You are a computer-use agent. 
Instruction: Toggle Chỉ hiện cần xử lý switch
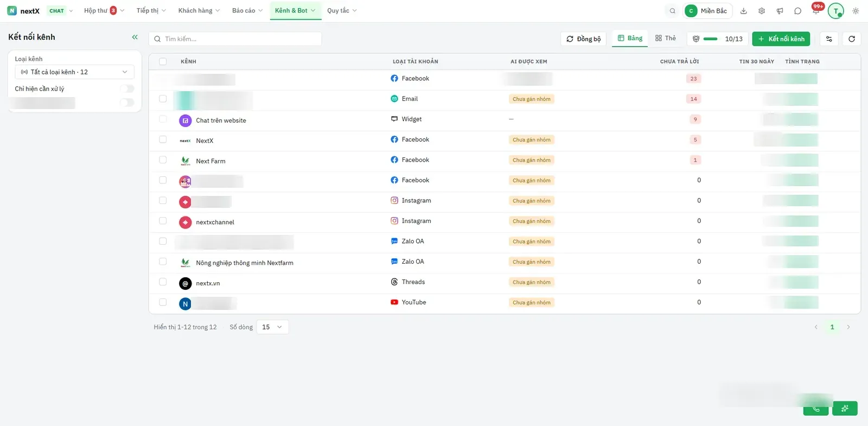[x=127, y=88]
